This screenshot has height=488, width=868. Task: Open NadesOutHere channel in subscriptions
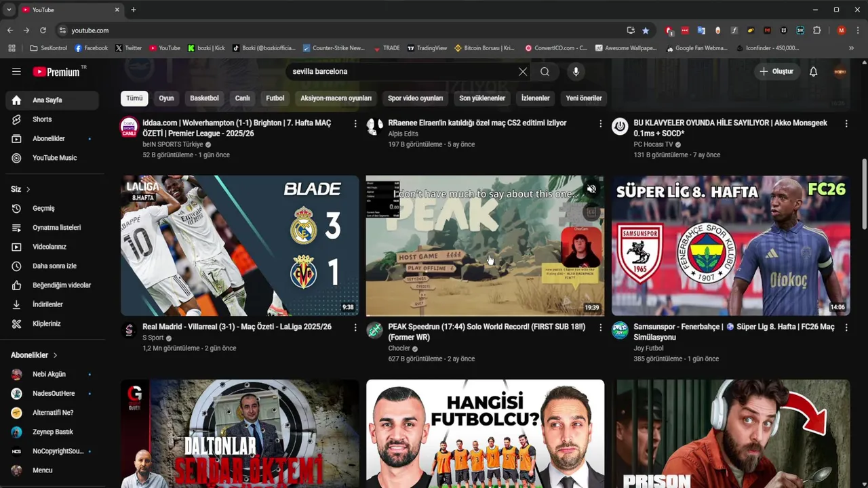[52, 393]
